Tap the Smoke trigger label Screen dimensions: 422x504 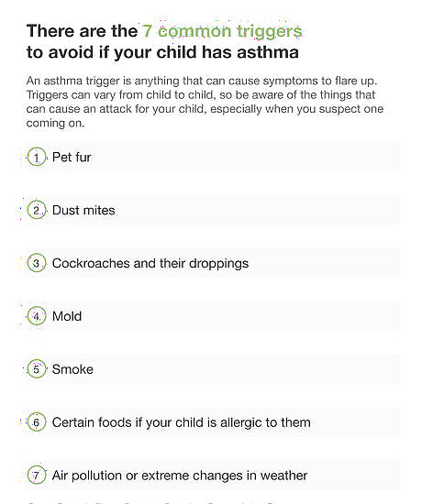(x=72, y=369)
